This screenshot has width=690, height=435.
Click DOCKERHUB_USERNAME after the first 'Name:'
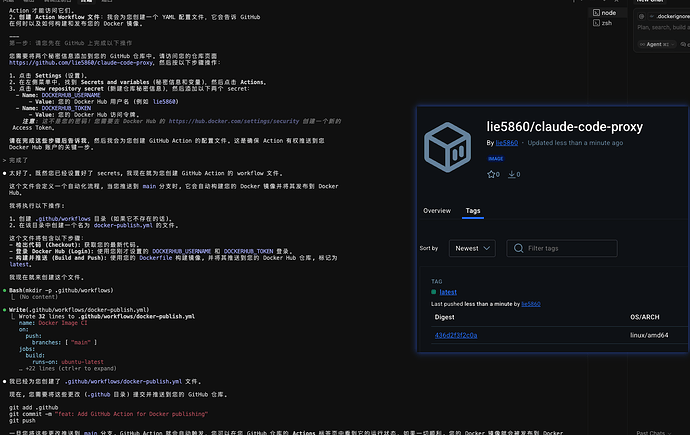click(71, 95)
